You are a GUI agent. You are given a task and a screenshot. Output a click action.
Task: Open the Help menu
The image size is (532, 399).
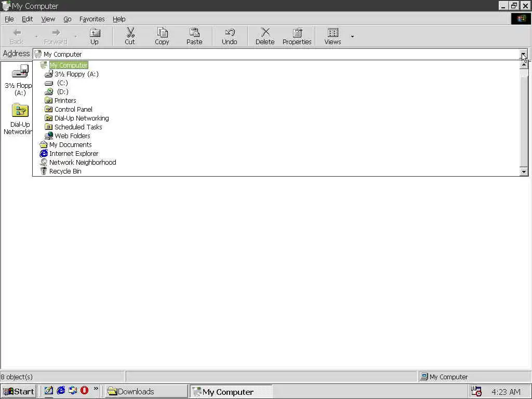coord(119,19)
